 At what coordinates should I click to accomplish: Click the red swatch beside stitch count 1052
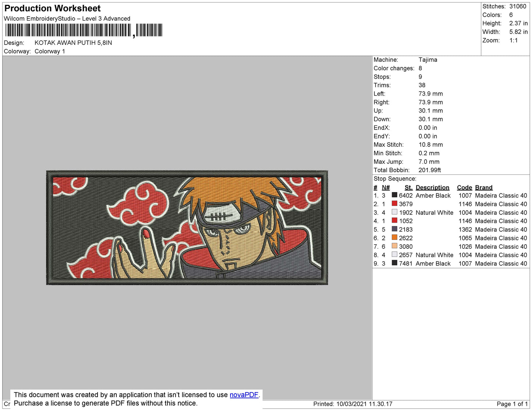pos(394,220)
